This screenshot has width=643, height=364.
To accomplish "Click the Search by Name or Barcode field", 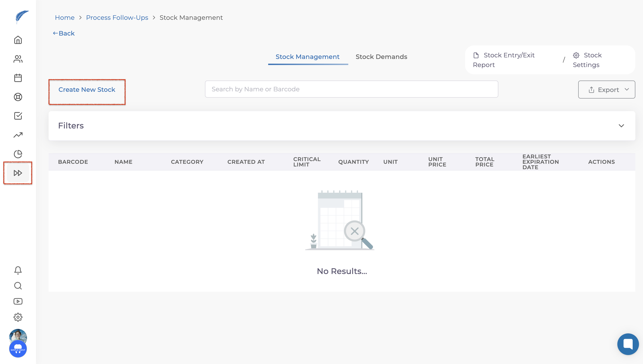I will coord(351,89).
